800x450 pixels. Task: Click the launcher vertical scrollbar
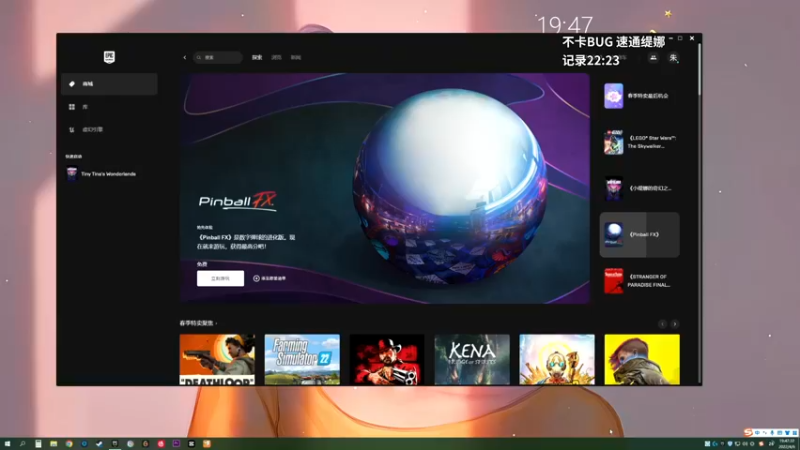pyautogui.click(x=699, y=69)
